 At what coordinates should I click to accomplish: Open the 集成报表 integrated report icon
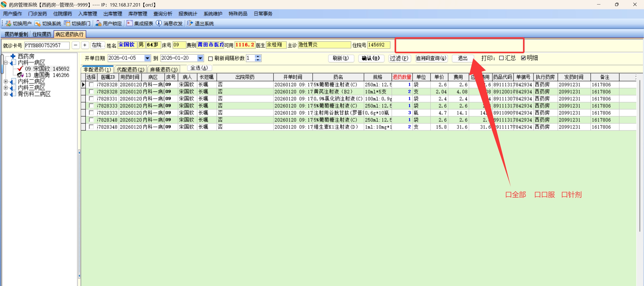coord(129,23)
